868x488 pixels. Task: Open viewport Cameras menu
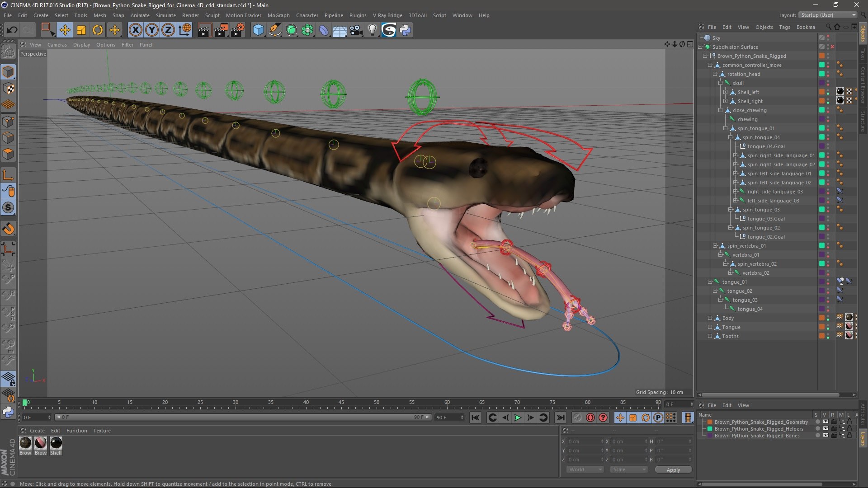tap(57, 45)
